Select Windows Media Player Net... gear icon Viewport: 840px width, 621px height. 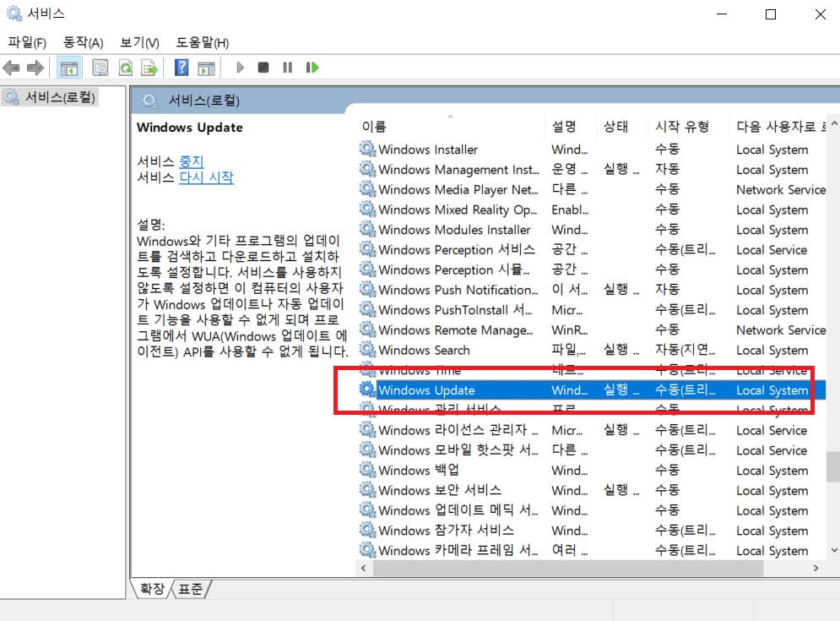367,188
